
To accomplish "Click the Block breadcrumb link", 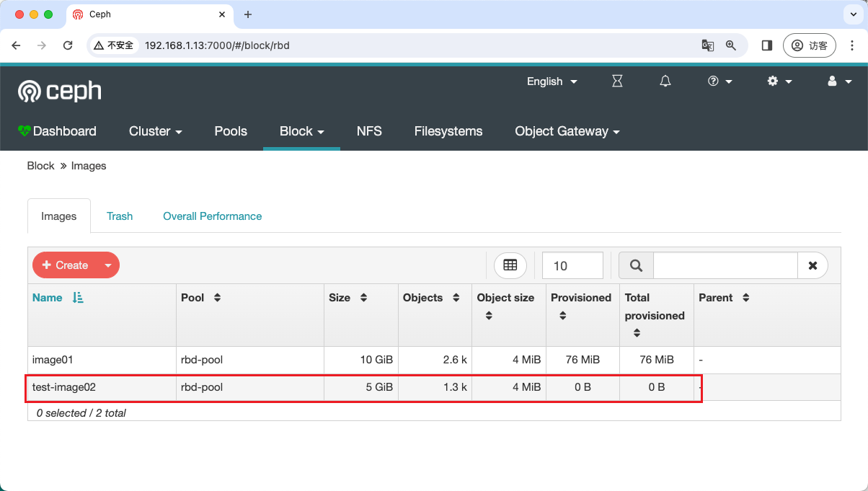I will 40,166.
